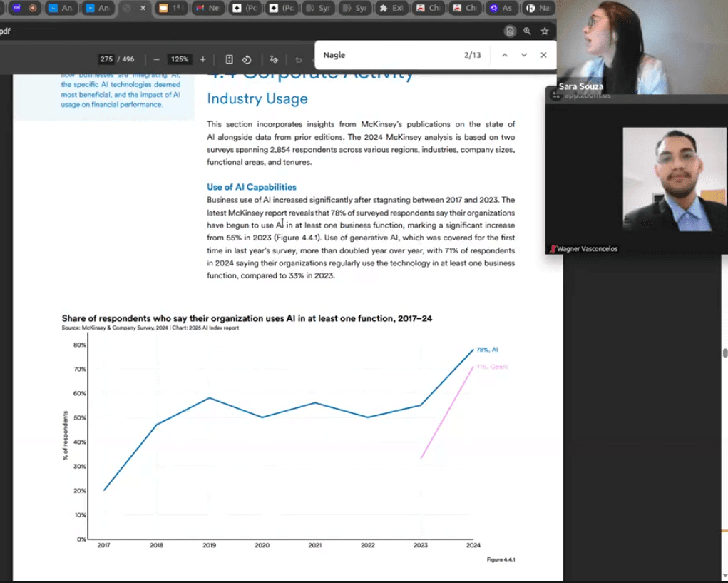Bookmark this page with the star icon
The width and height of the screenshot is (728, 583).
(x=545, y=31)
